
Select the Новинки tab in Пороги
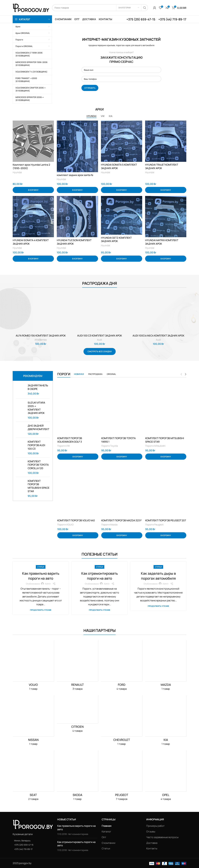pos(79,374)
